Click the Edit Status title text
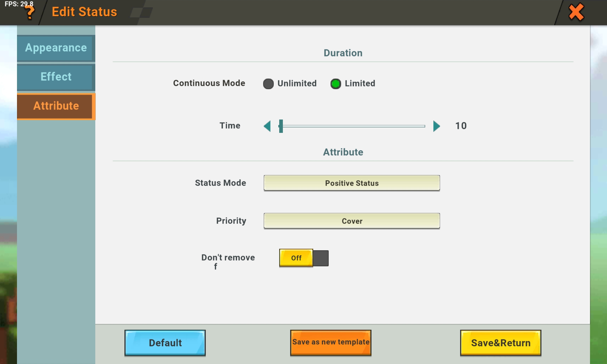This screenshot has height=364, width=607. click(84, 12)
